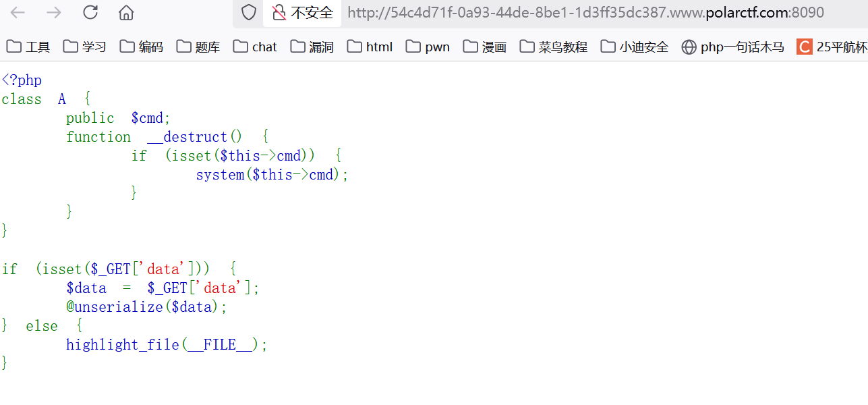Open the 题库 bookmark folder
The height and width of the screenshot is (405, 868).
point(198,47)
